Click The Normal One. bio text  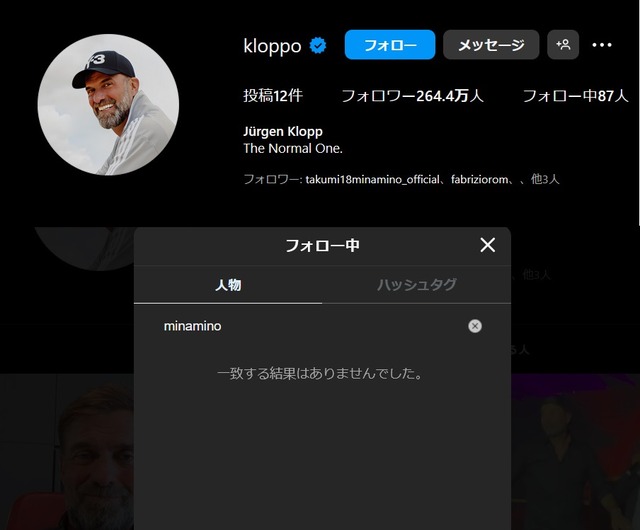tap(293, 148)
